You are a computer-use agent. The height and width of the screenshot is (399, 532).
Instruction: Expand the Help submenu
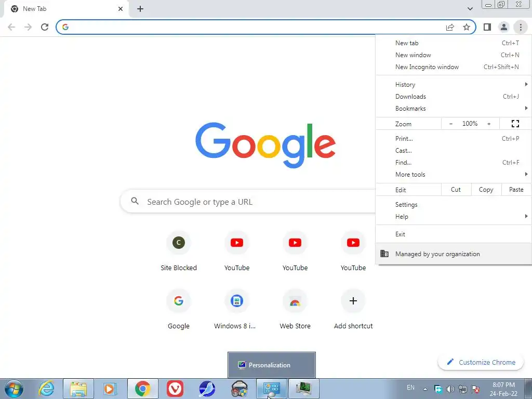453,217
